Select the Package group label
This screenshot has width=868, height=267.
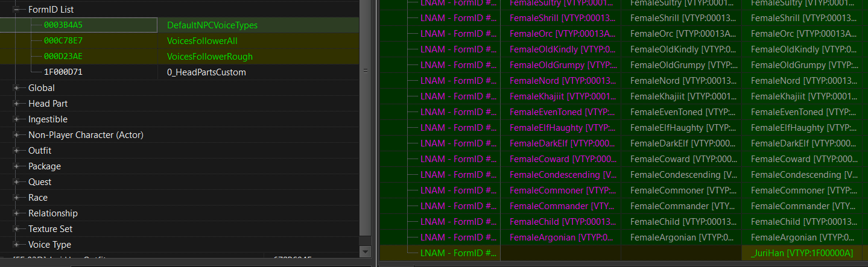click(x=45, y=166)
